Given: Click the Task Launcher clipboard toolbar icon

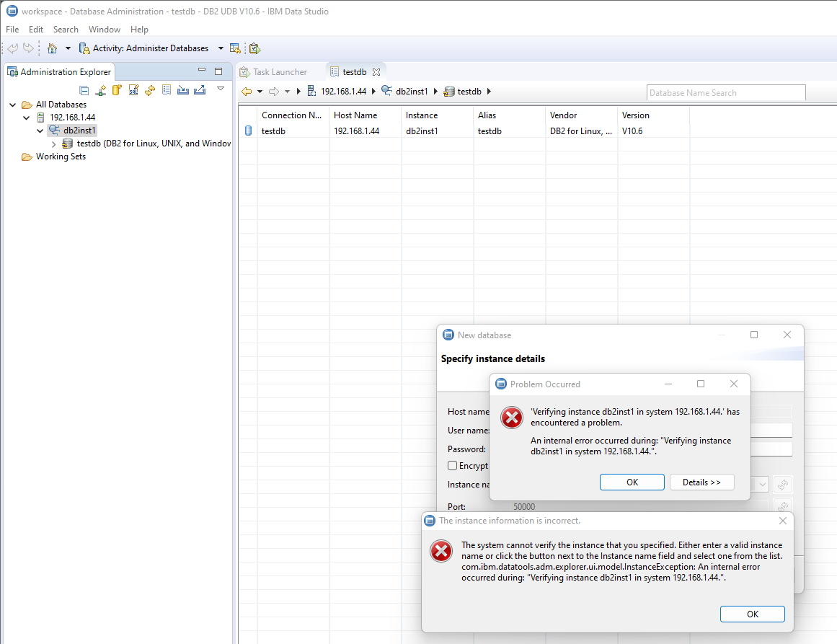Looking at the screenshot, I should (254, 48).
